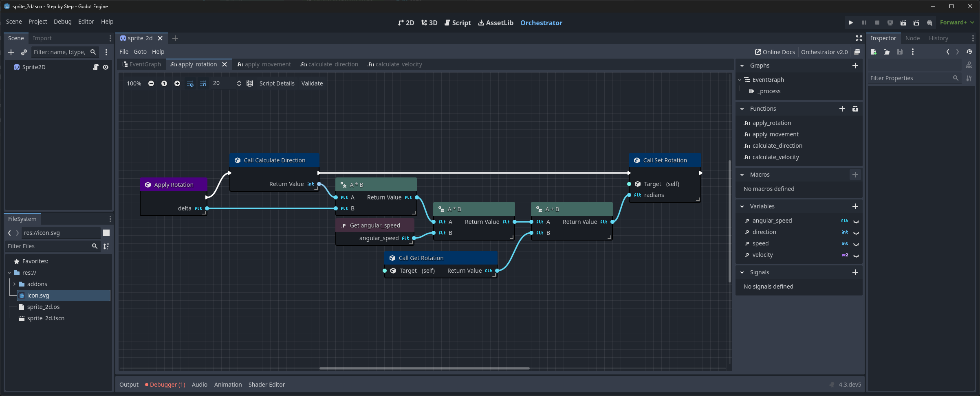Open Inspector object history list
The height and width of the screenshot is (396, 980).
tap(969, 52)
